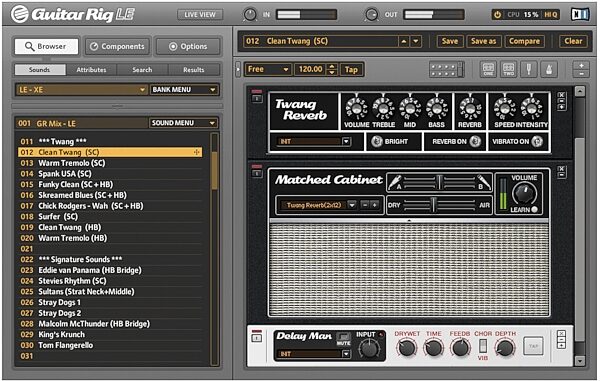Select preset 013 Warm Tremolo (SC)
The width and height of the screenshot is (600, 381).
tap(110, 163)
